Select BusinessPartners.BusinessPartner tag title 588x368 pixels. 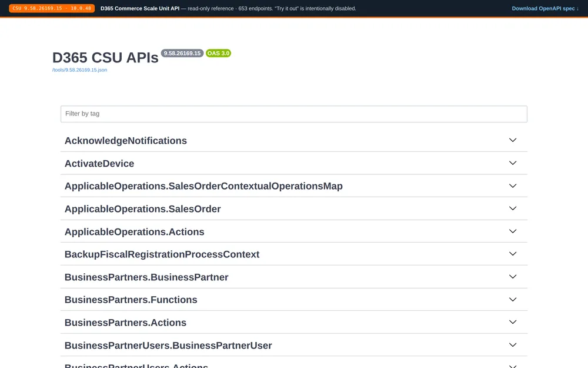pyautogui.click(x=146, y=277)
